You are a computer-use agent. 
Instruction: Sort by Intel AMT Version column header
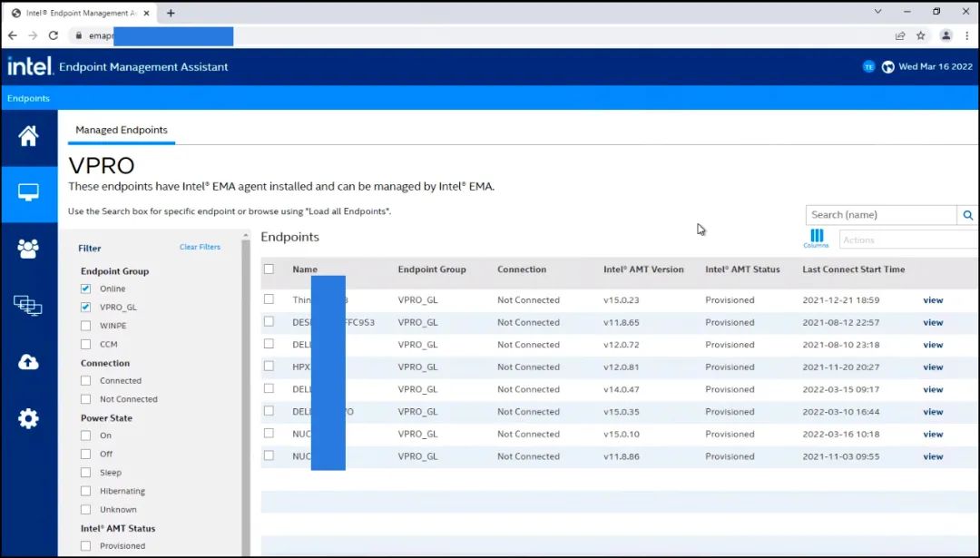click(x=644, y=269)
